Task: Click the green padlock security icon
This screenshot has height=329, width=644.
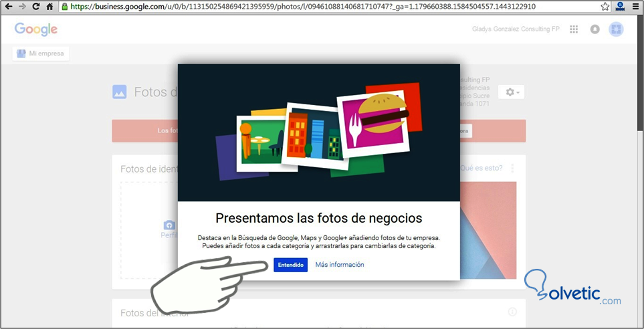Action: point(64,7)
